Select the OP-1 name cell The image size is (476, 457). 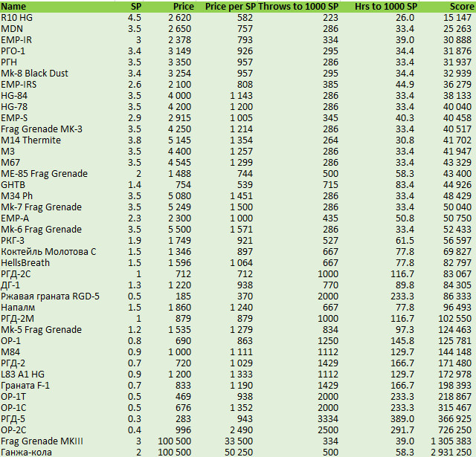pyautogui.click(x=10, y=340)
